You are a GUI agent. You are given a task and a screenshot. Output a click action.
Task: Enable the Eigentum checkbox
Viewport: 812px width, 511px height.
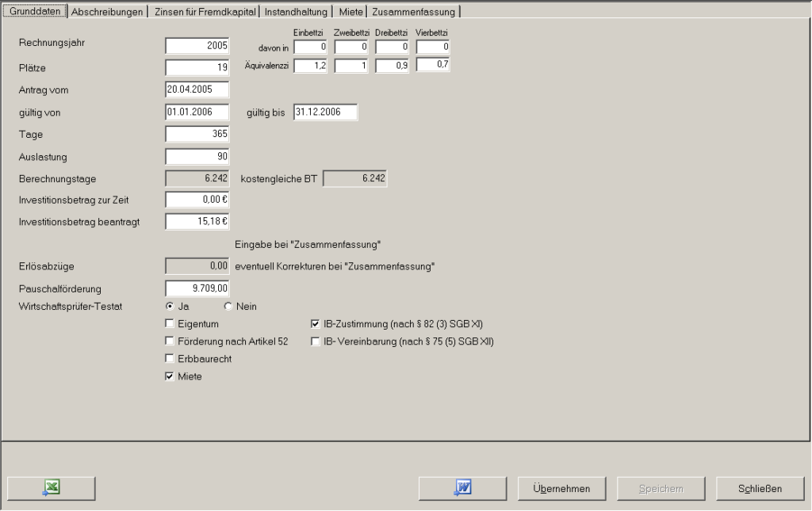tap(170, 324)
